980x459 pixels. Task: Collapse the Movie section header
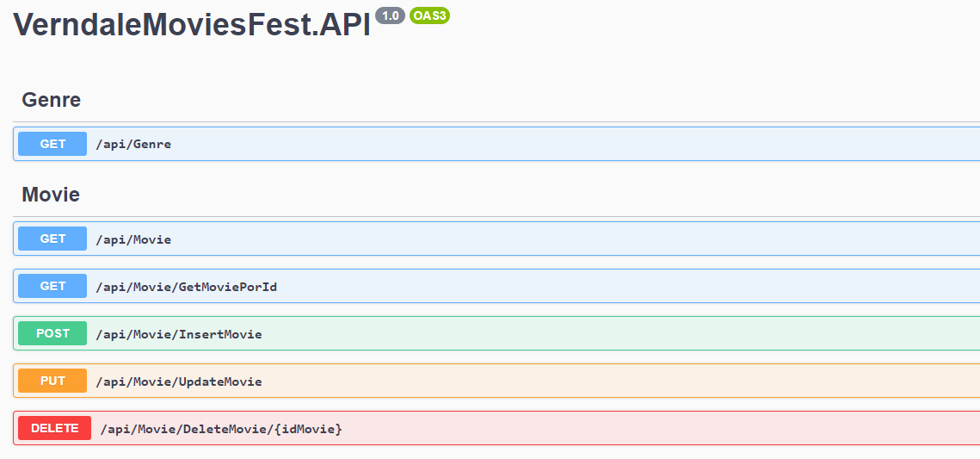tap(51, 195)
